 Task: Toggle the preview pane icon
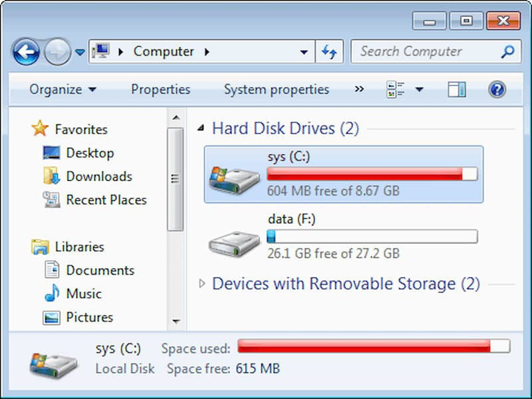457,90
